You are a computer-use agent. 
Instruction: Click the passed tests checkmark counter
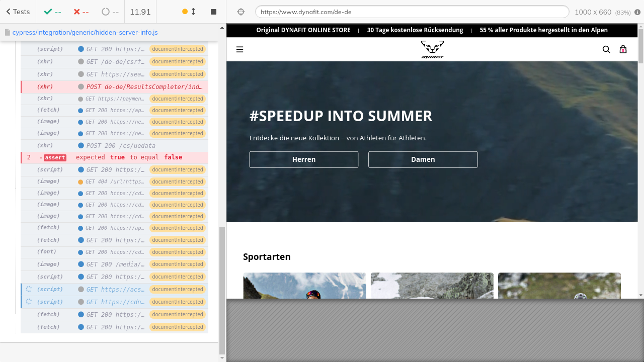tap(52, 12)
